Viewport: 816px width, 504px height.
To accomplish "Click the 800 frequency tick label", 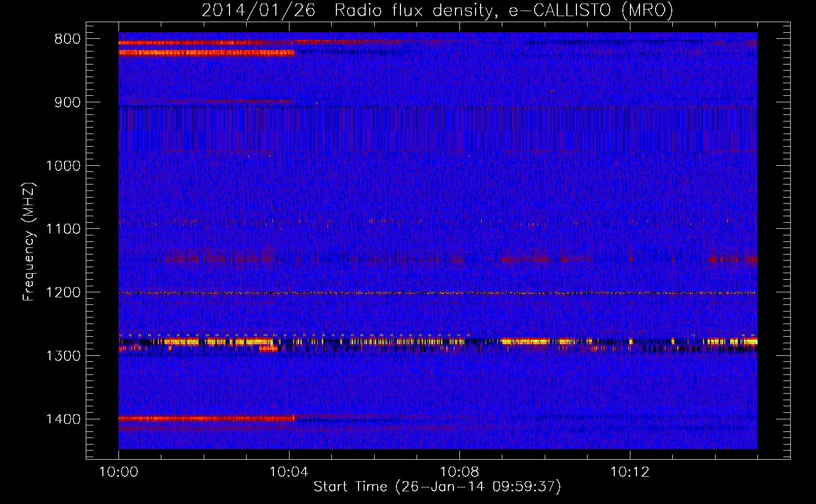I will 68,39.
